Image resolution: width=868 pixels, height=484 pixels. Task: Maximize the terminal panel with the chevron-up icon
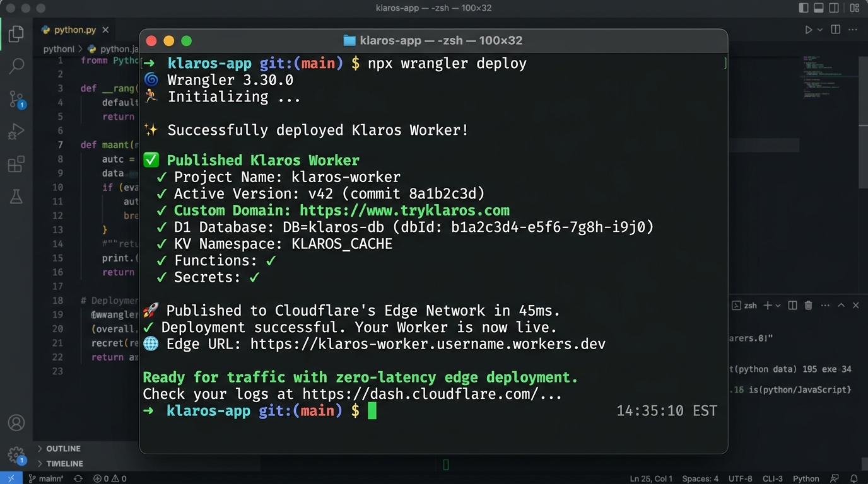pos(841,305)
